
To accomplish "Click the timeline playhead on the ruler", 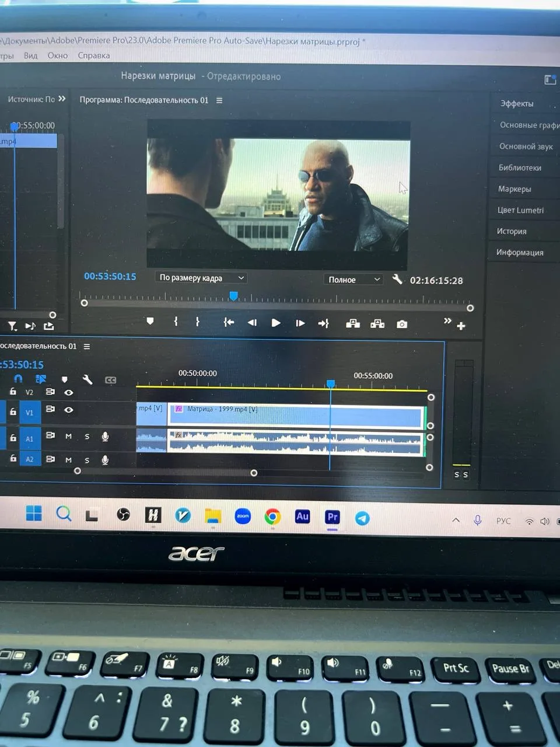I will coord(331,383).
